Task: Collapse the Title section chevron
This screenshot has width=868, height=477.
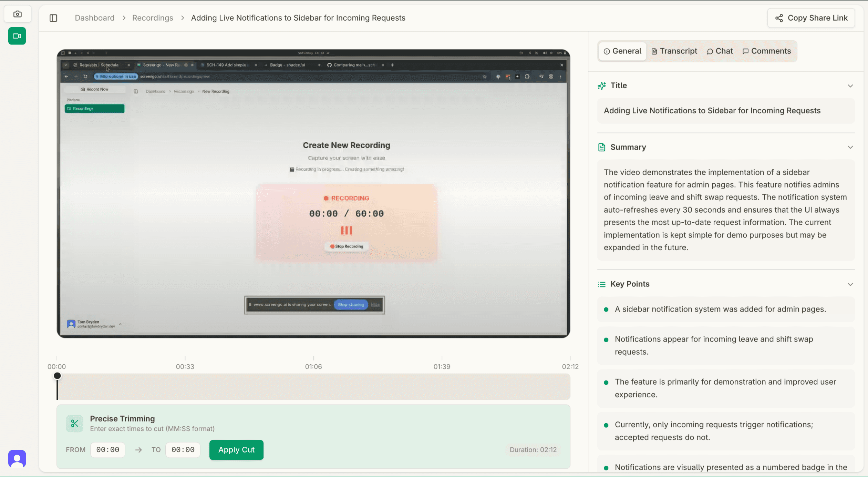Action: point(850,86)
